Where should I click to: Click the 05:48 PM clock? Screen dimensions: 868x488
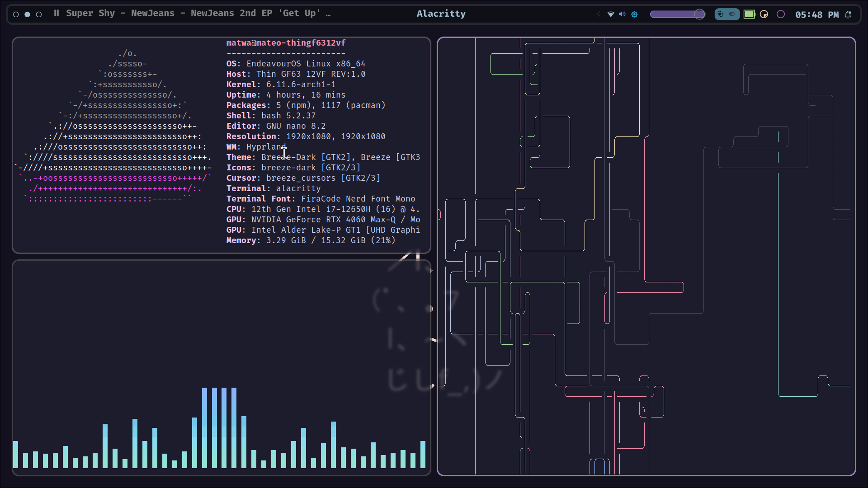pos(816,14)
